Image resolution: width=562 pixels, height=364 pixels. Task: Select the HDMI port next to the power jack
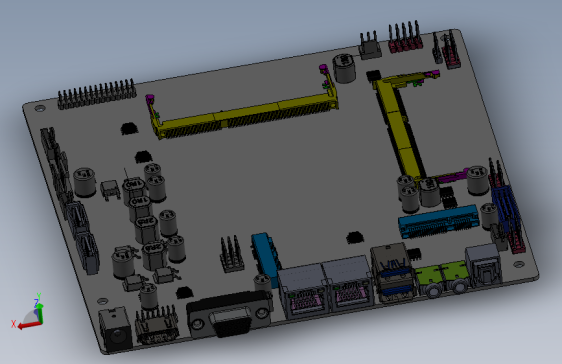point(157,326)
